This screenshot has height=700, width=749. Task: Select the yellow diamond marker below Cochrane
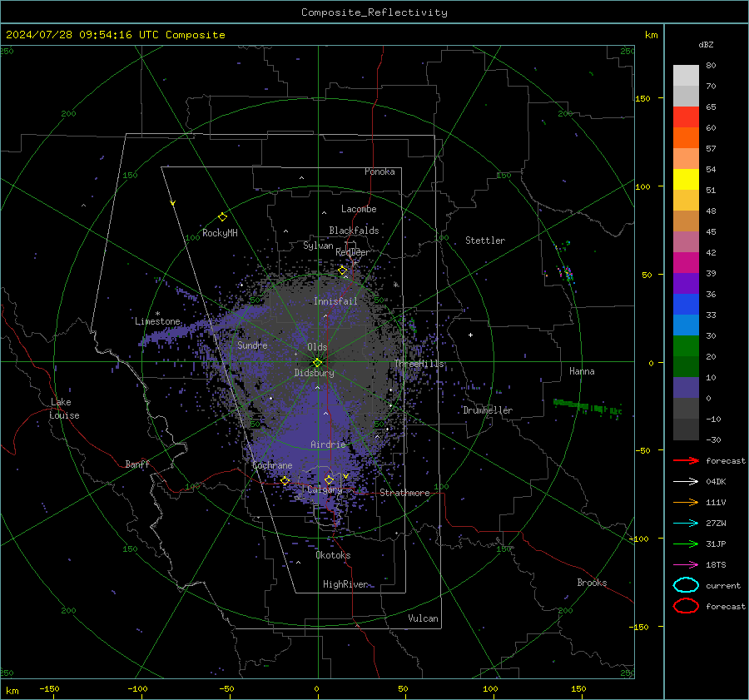(285, 480)
